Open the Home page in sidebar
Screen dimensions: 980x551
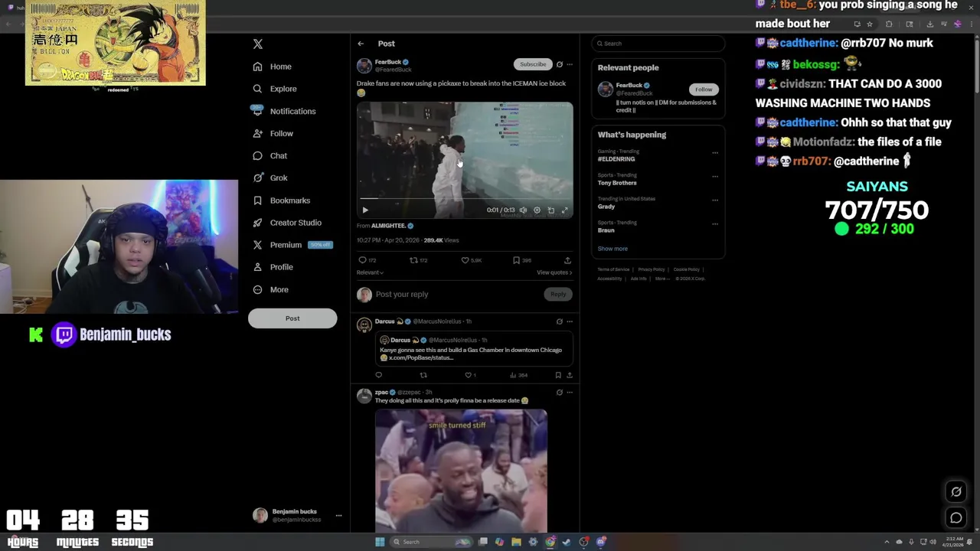click(273, 67)
